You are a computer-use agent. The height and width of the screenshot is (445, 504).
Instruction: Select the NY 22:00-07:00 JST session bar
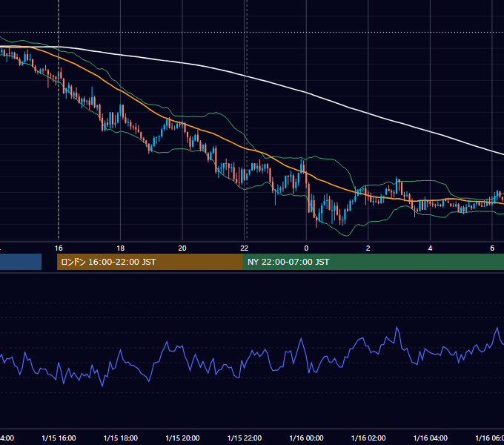[374, 262]
